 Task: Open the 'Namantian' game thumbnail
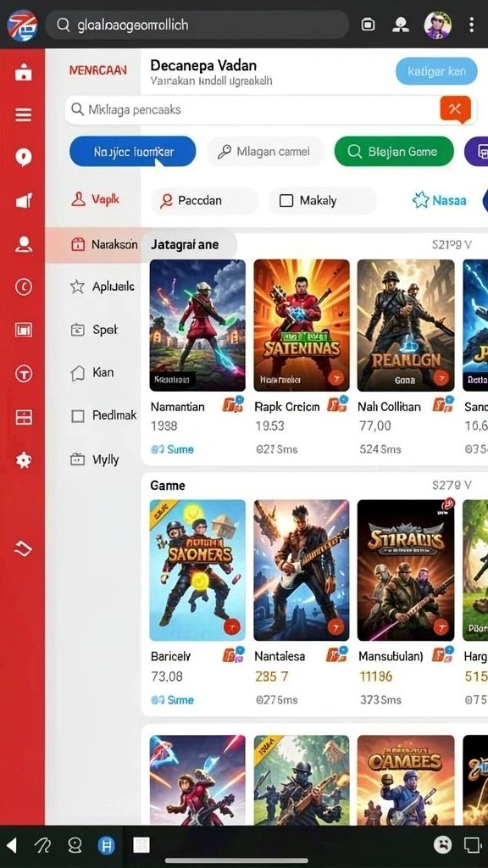coord(197,325)
